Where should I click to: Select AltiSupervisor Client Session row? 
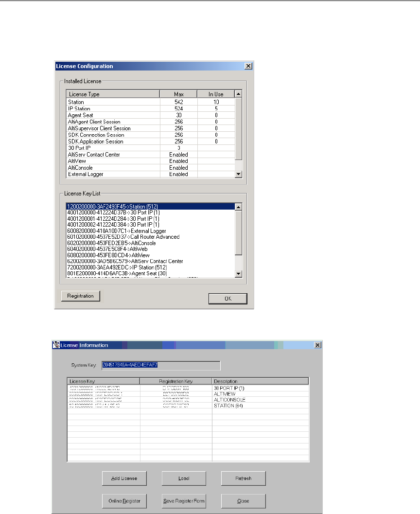click(151, 128)
